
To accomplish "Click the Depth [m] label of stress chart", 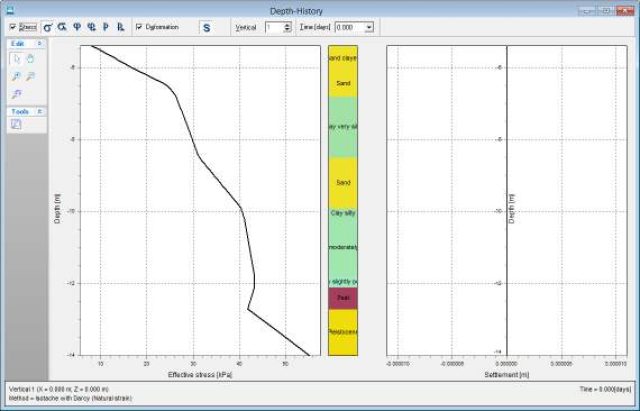I will [x=57, y=208].
